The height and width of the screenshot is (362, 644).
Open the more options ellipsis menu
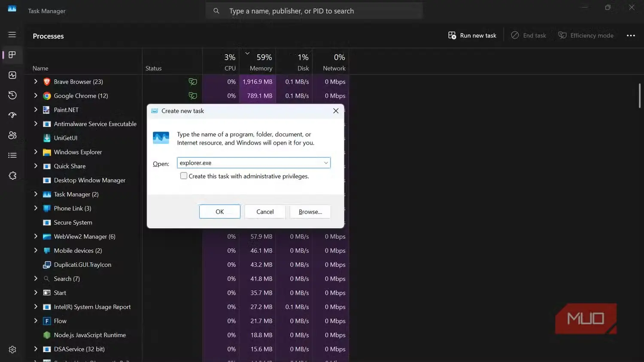631,36
